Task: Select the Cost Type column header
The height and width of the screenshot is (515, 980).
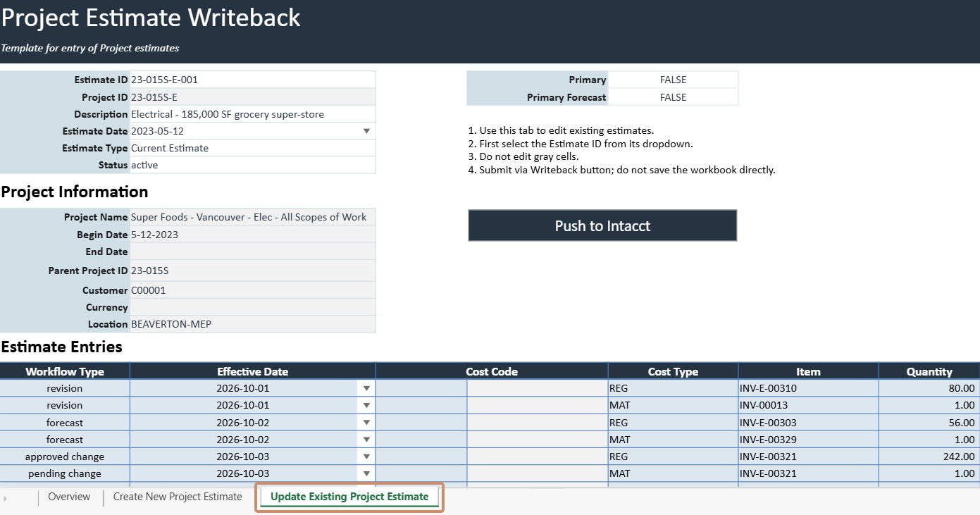Action: click(673, 371)
